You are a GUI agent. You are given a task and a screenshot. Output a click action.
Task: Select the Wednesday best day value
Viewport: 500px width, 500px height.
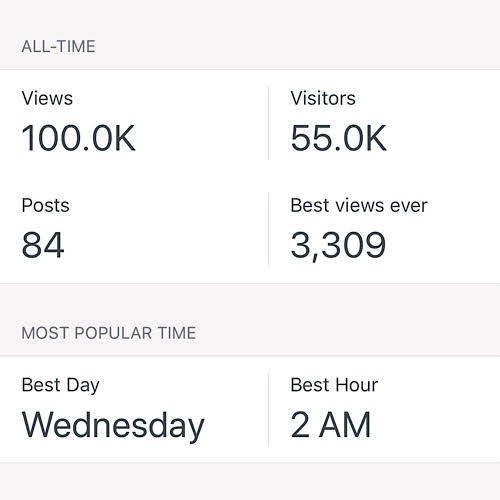pos(113,427)
